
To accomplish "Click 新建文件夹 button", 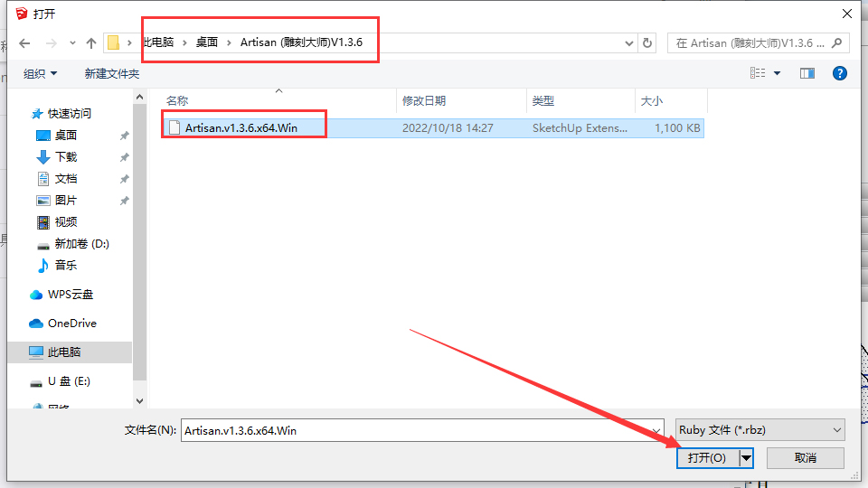I will 112,73.
